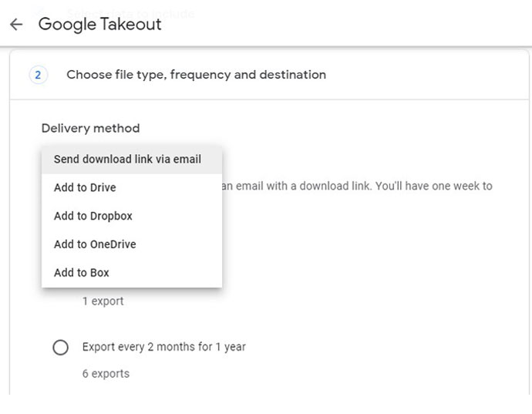Click the back arrow beside Google Takeout
This screenshot has height=414, width=532.
16,24
